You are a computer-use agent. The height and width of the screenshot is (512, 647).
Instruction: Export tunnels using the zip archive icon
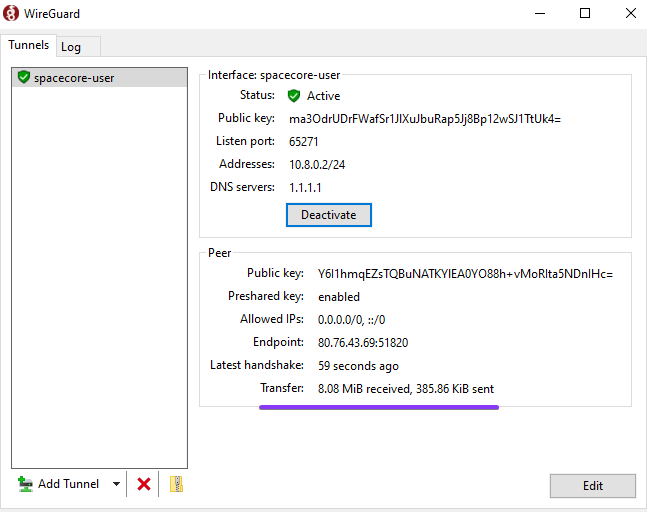176,484
